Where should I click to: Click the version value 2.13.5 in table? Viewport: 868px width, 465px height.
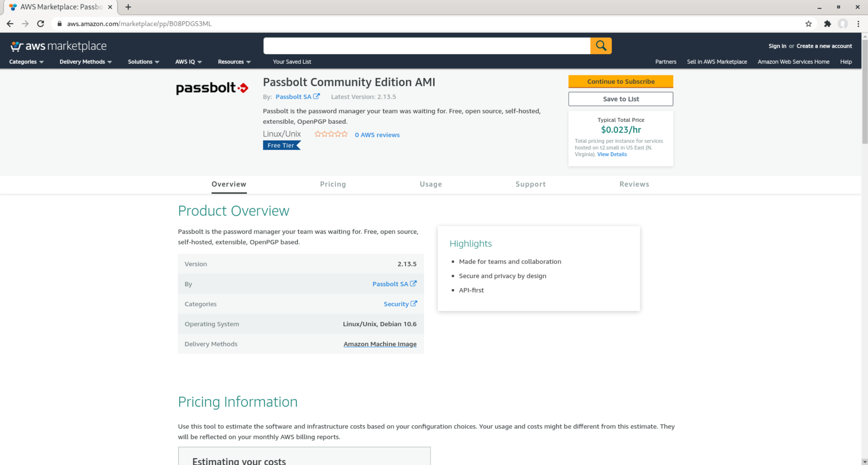[x=407, y=264]
